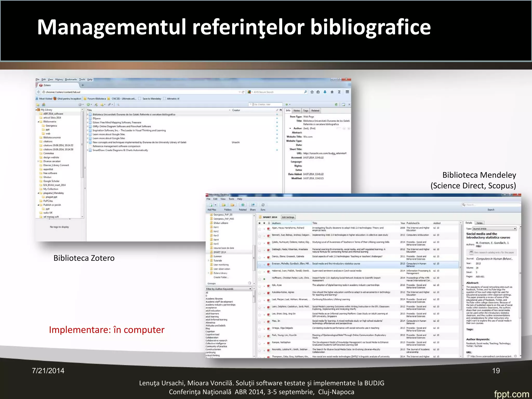Click Mendeley remove folder icon
The width and height of the screenshot is (532, 399).
coord(232,205)
